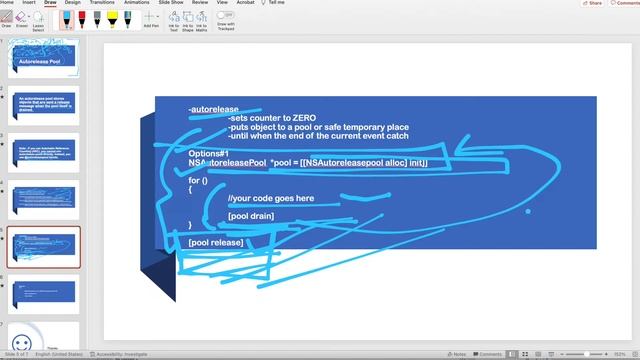Click the "-sets counter to ZERO" line
Screen dimensions: 640x360
pos(272,118)
